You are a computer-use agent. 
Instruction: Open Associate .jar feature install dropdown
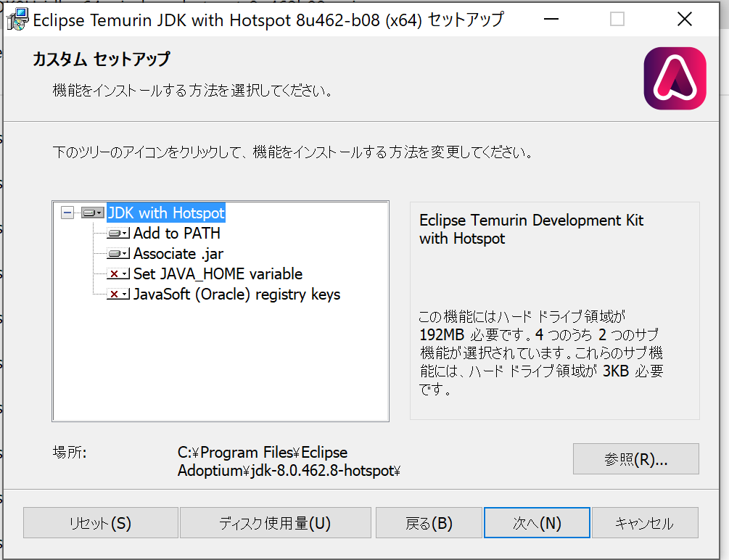click(x=118, y=253)
